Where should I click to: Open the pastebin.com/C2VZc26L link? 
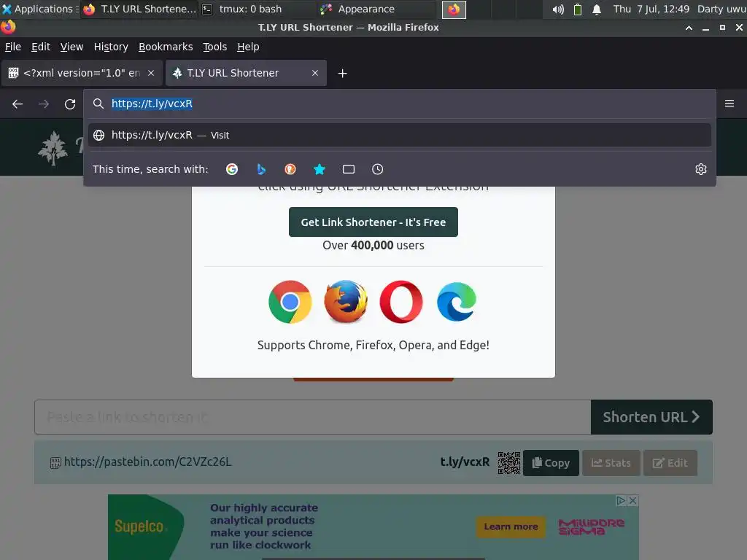tap(147, 462)
